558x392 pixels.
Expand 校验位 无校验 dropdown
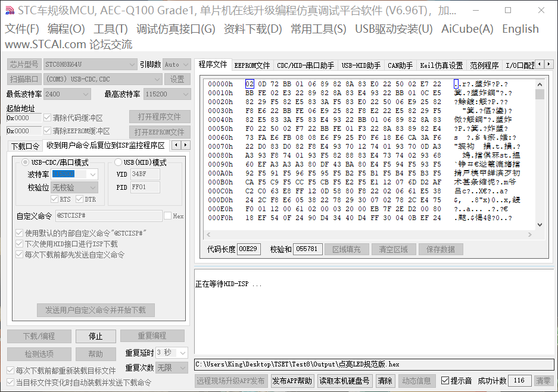coord(93,187)
